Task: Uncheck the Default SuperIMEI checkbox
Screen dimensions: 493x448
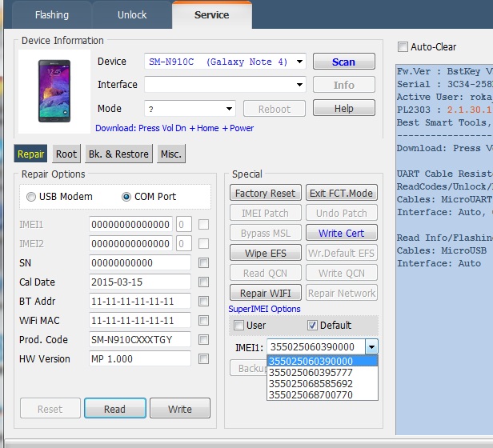Action: click(312, 325)
